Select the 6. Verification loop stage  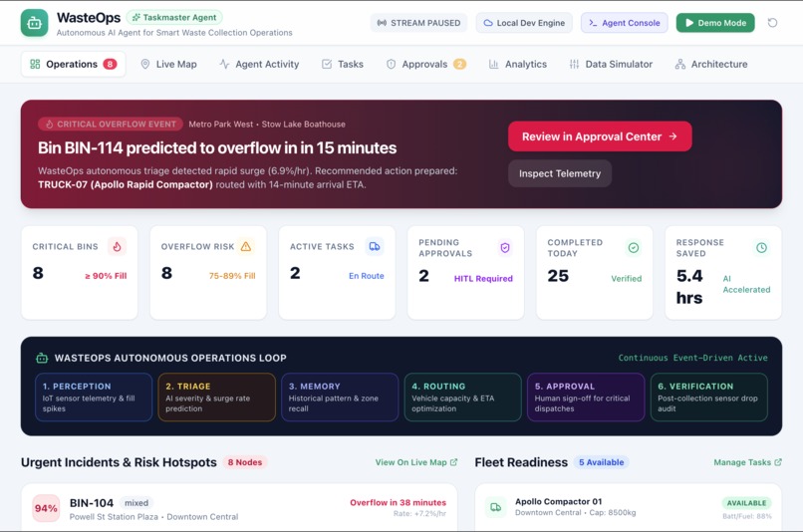point(708,398)
